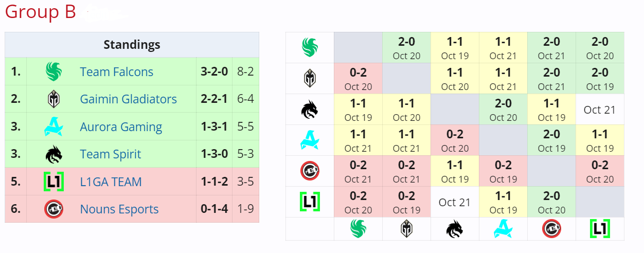
Task: Follow the Aurora Gaming link
Action: [121, 127]
